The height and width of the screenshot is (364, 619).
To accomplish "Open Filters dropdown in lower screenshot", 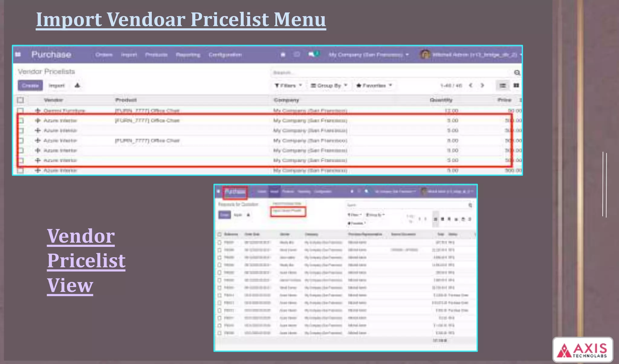I will click(x=354, y=215).
